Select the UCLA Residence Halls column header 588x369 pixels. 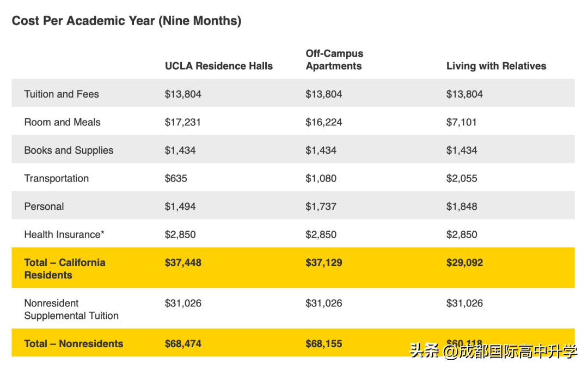[219, 66]
